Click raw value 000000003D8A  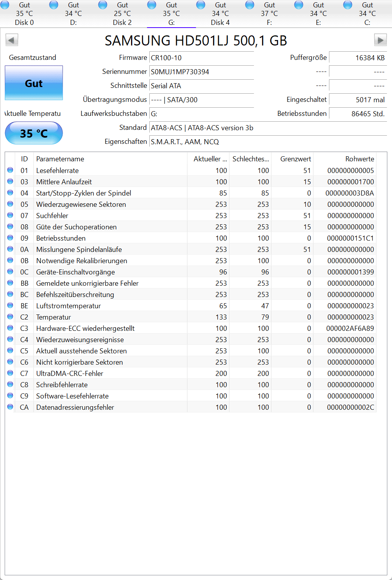[x=350, y=193]
